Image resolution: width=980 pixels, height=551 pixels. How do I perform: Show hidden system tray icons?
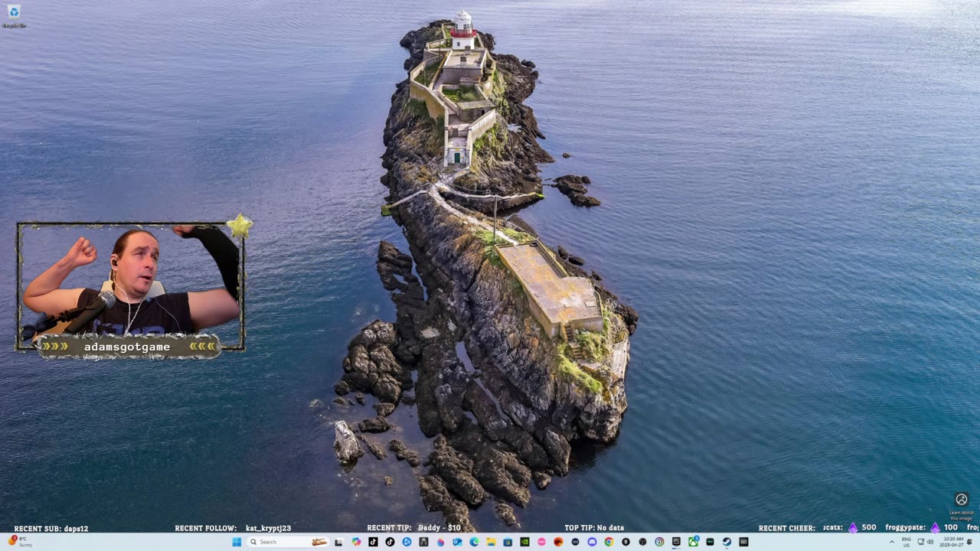[x=891, y=542]
